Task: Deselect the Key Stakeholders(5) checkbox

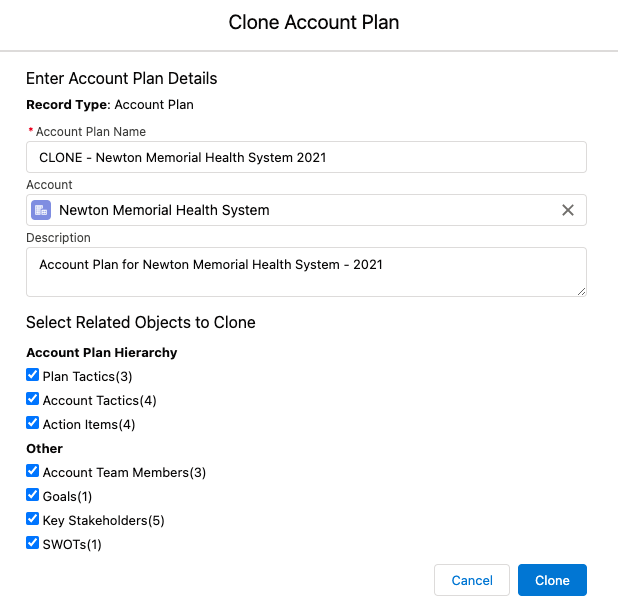Action: coord(33,519)
